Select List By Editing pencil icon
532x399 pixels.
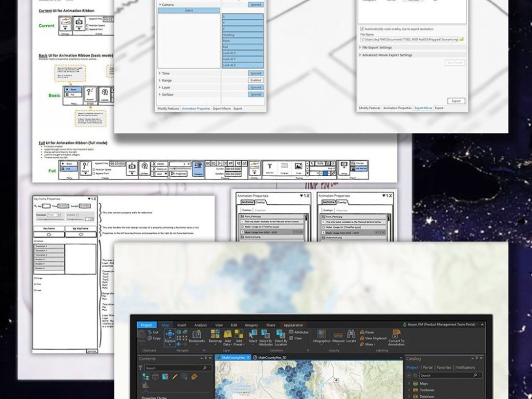coord(174,377)
